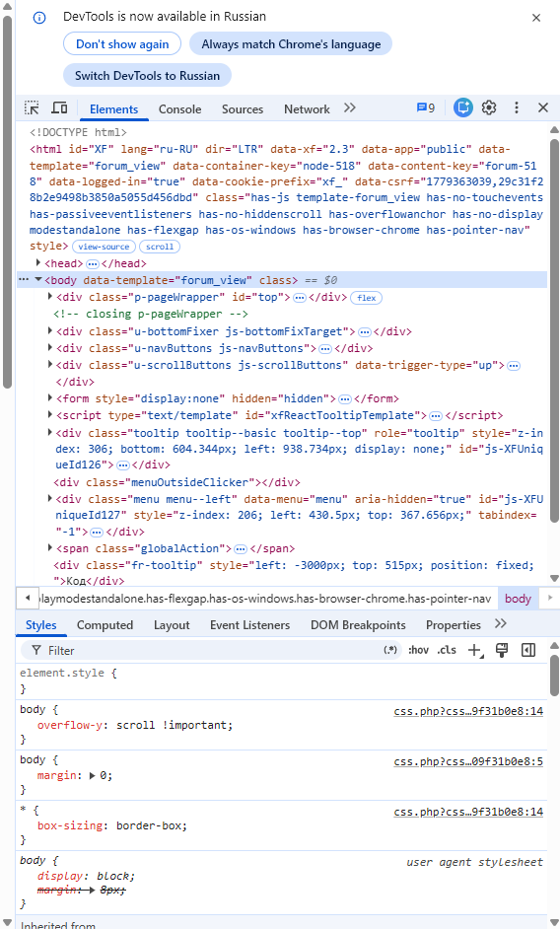Show more panel tabs after Network
Viewport: 560px width, 929px height.
(x=350, y=107)
